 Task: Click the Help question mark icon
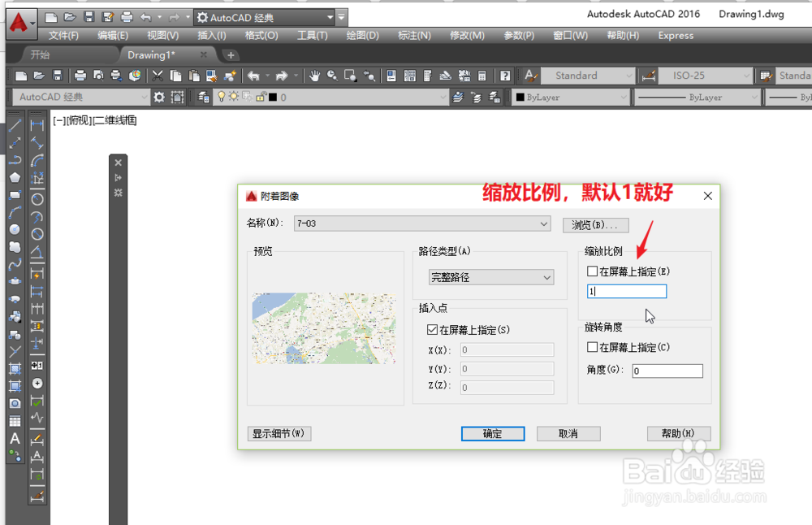click(x=505, y=76)
